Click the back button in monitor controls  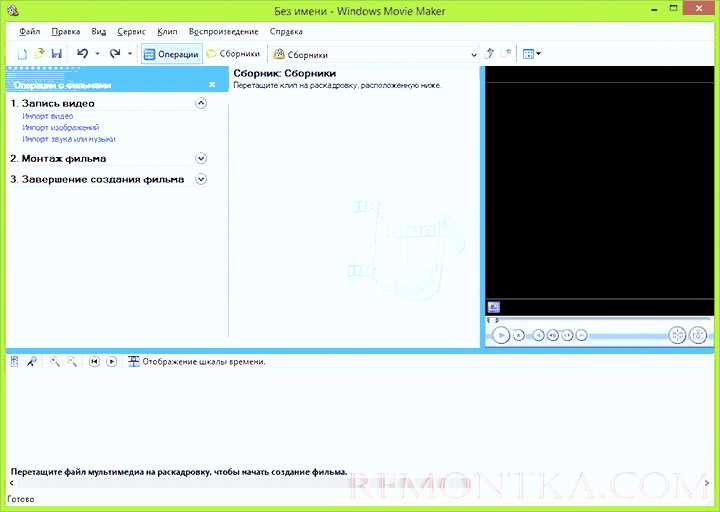[539, 336]
